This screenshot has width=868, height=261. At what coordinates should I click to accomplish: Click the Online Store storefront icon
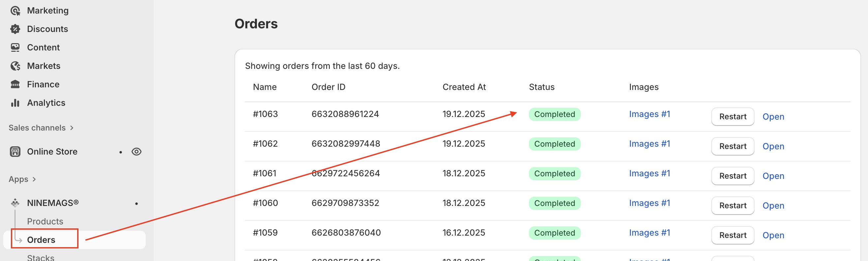click(x=15, y=152)
